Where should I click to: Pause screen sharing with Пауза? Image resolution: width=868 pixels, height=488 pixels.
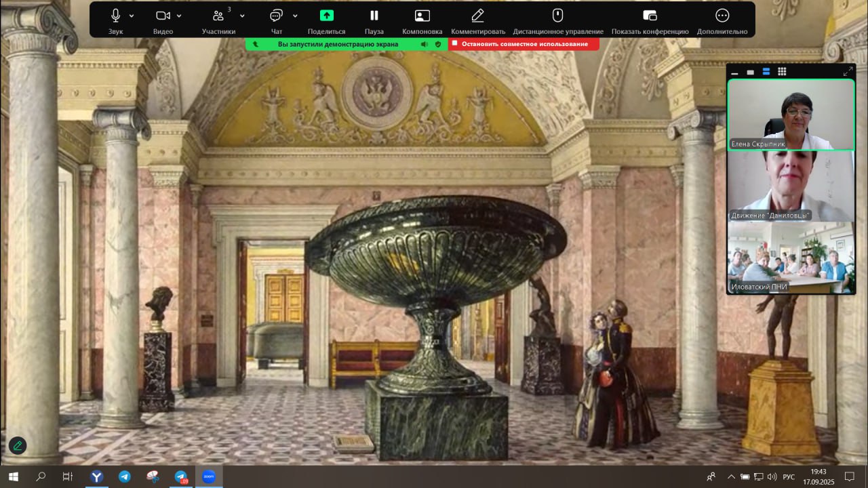(374, 16)
